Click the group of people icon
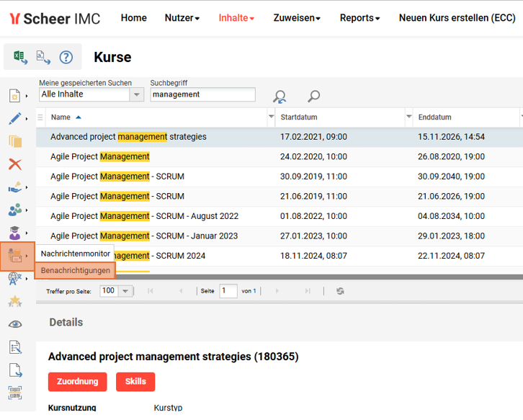 click(x=15, y=210)
